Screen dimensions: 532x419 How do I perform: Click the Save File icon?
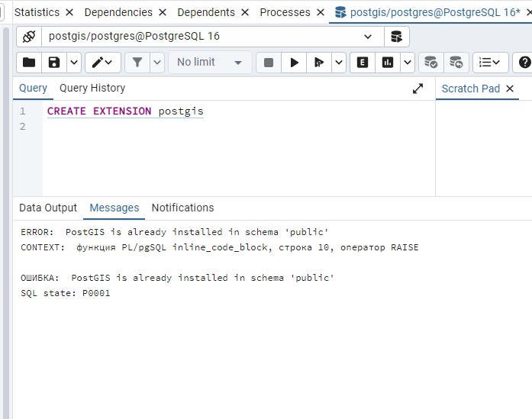pos(54,63)
